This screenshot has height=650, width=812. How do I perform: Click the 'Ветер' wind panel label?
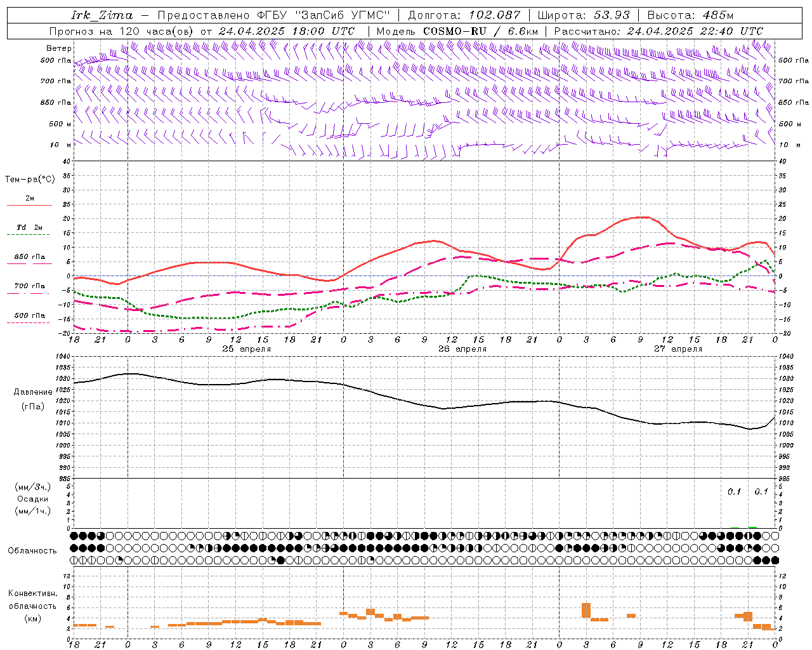[59, 48]
